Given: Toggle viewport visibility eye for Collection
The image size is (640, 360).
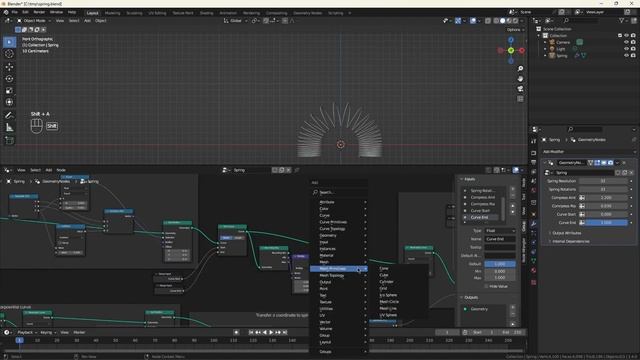Looking at the screenshot, I should (627, 36).
